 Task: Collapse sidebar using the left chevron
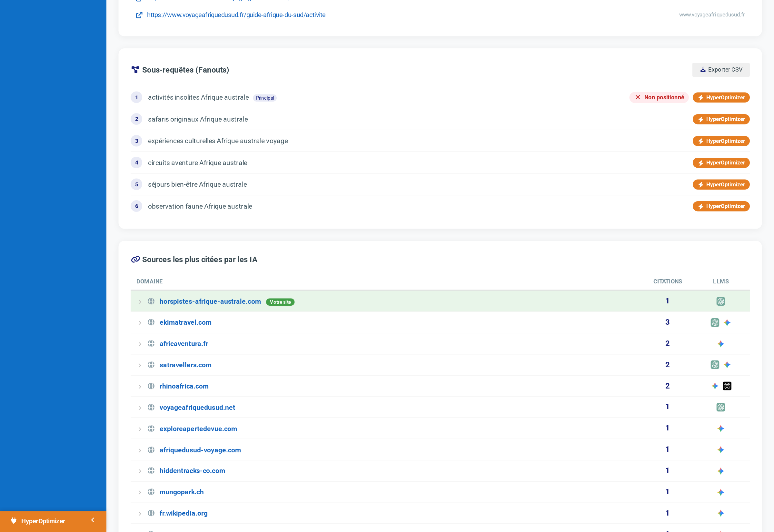tap(93, 520)
